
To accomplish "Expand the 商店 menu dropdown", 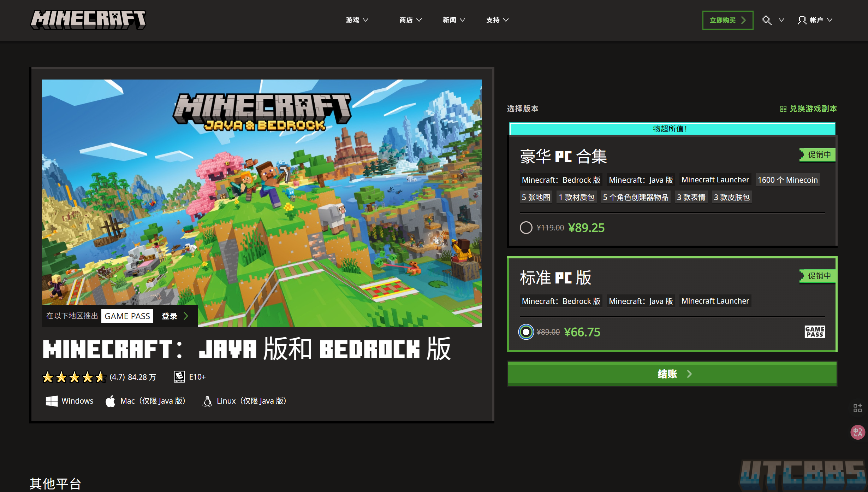I will [x=410, y=20].
